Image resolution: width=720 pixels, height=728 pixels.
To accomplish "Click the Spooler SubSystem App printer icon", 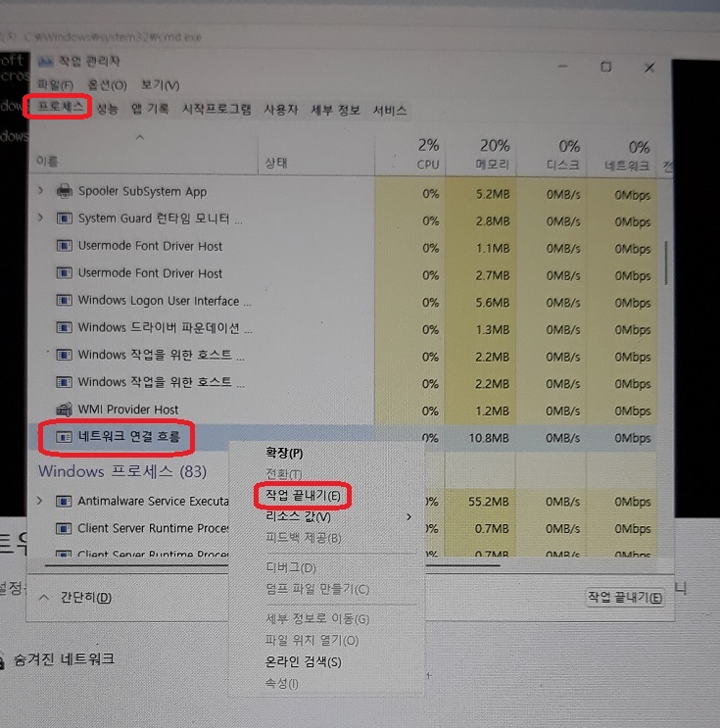I will (64, 191).
